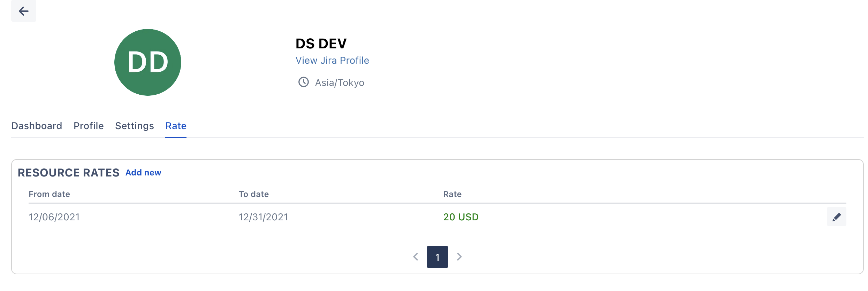Screen dimensions: 868x291
Task: Click the clock timezone icon
Action: coord(303,82)
